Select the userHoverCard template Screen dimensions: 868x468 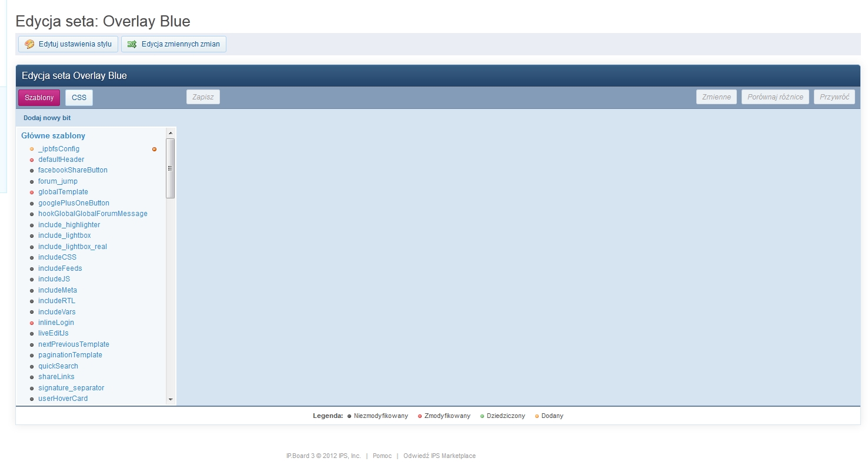coord(63,399)
